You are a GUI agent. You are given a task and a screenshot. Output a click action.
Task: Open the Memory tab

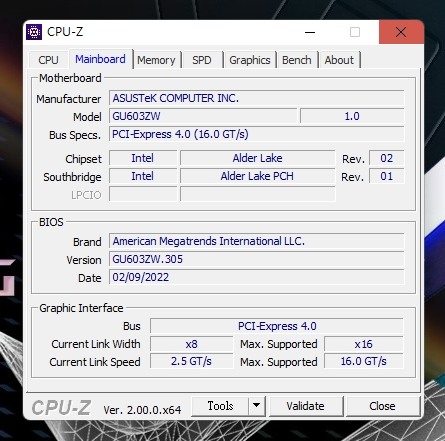pos(156,60)
